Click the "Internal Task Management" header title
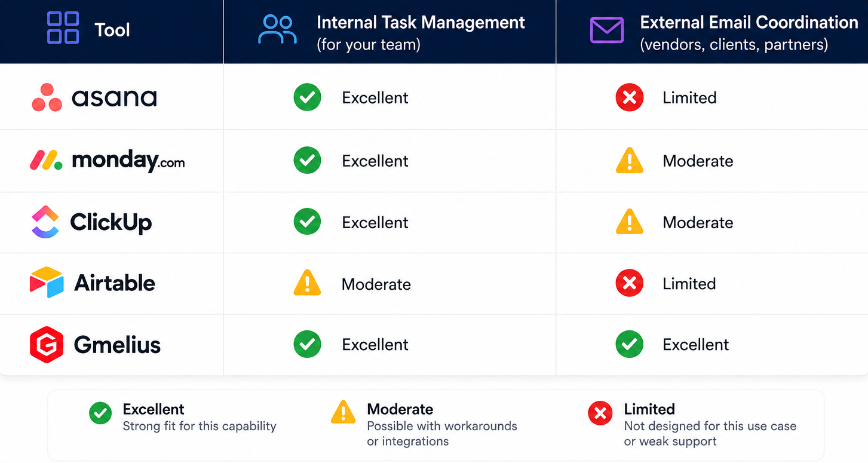 [x=421, y=23]
